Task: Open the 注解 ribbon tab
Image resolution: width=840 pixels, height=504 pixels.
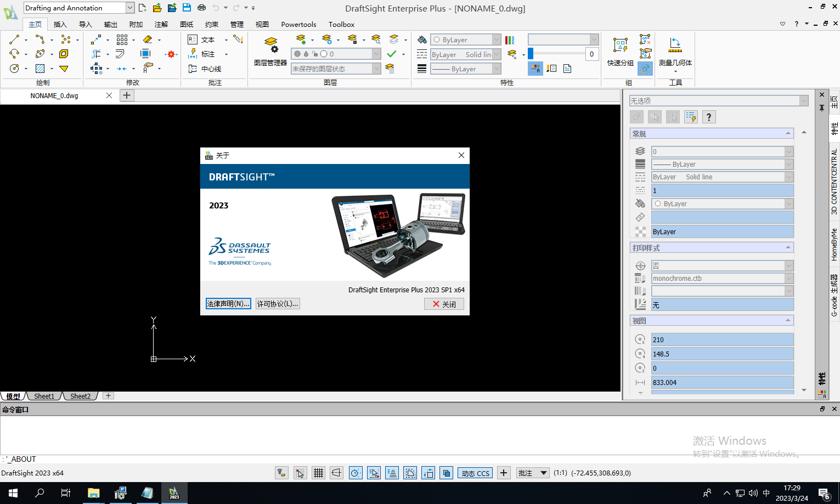Action: (161, 24)
